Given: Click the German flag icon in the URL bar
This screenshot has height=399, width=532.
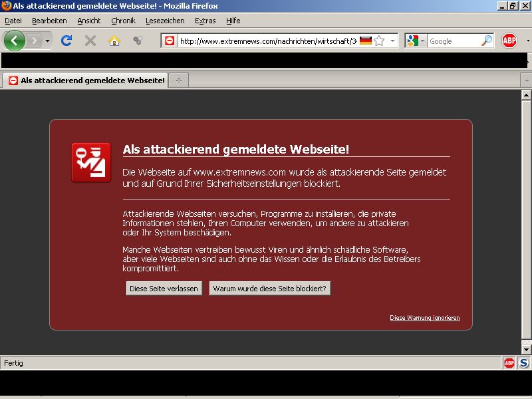Looking at the screenshot, I should (x=365, y=41).
